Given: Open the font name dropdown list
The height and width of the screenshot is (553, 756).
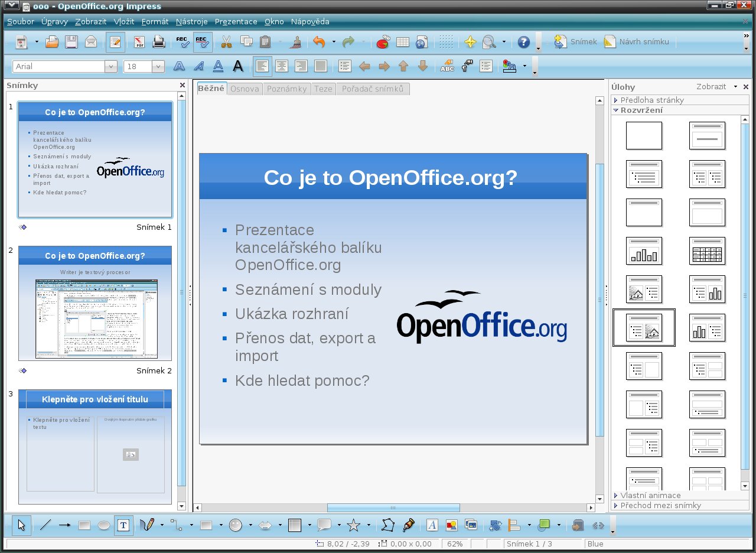Looking at the screenshot, I should pyautogui.click(x=110, y=66).
